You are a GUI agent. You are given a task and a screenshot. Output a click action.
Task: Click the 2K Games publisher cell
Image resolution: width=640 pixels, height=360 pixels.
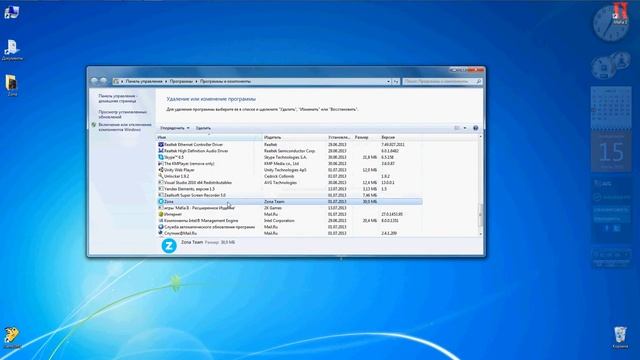(x=273, y=208)
